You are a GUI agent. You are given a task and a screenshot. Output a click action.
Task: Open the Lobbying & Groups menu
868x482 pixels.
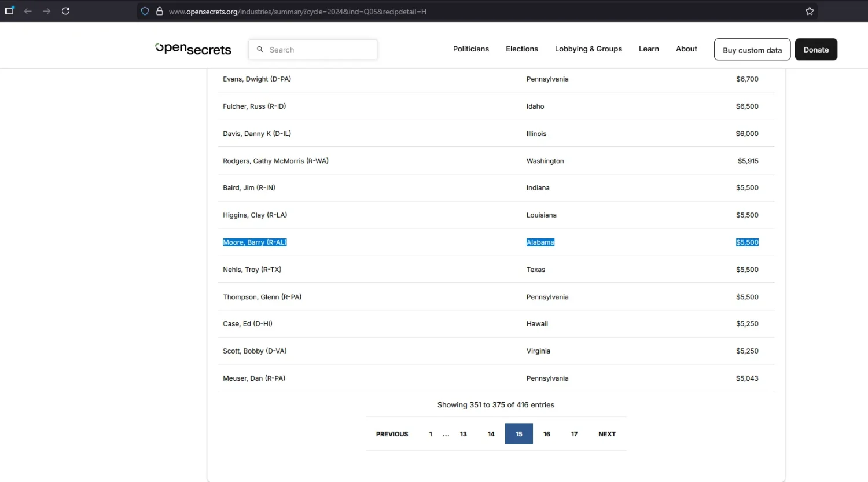pos(589,49)
